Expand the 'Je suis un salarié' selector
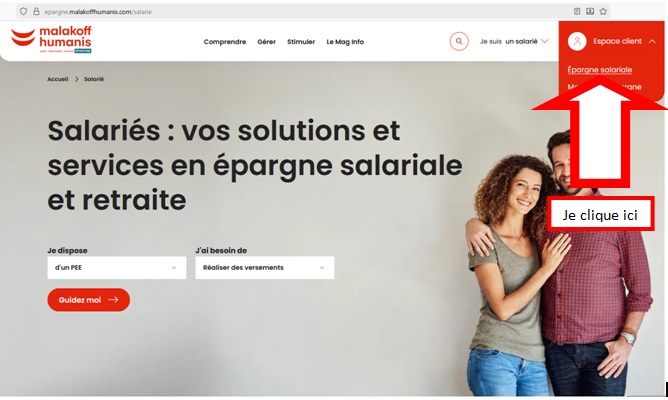The image size is (668, 400). click(514, 41)
